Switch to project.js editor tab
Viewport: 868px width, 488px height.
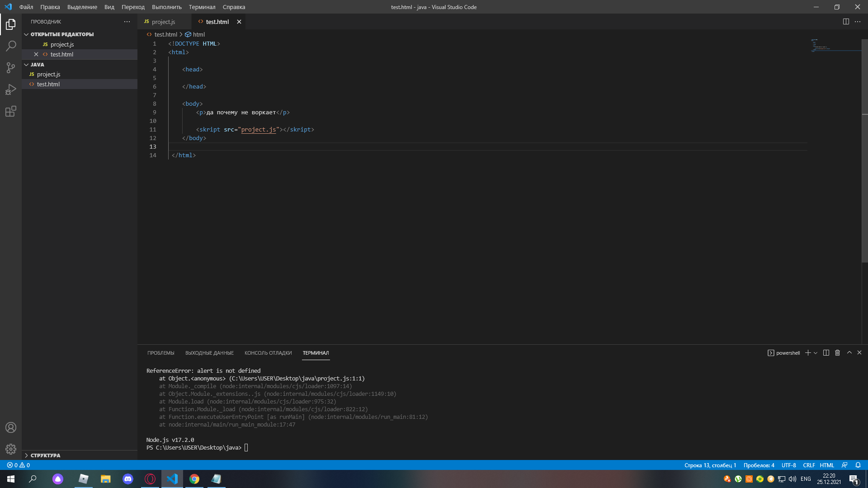pyautogui.click(x=164, y=22)
